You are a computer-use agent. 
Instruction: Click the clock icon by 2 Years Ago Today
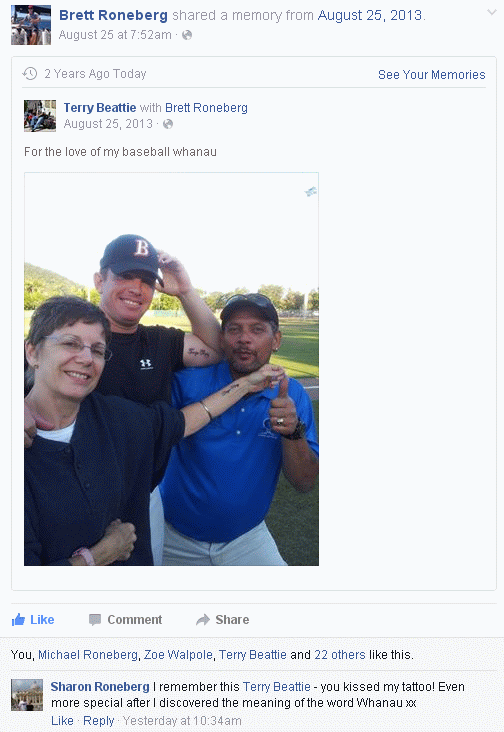coord(30,73)
